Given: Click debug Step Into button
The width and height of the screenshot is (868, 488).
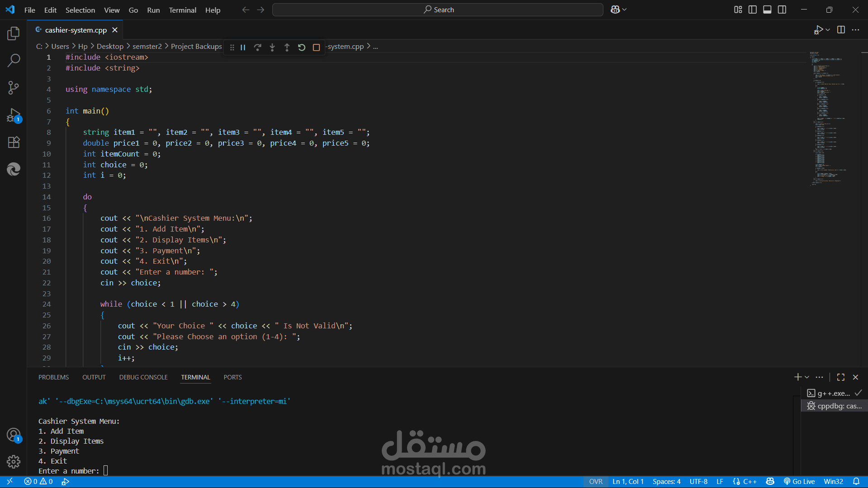Looking at the screenshot, I should tap(272, 47).
